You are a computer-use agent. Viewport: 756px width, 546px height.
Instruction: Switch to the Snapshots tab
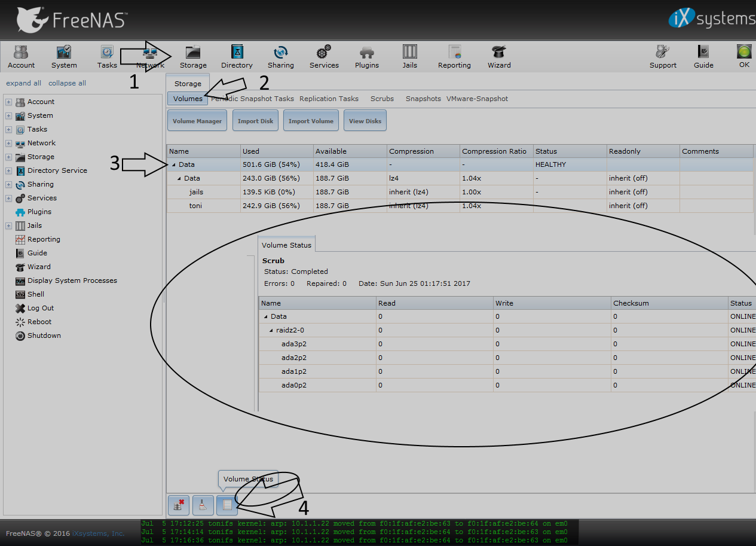pyautogui.click(x=423, y=99)
